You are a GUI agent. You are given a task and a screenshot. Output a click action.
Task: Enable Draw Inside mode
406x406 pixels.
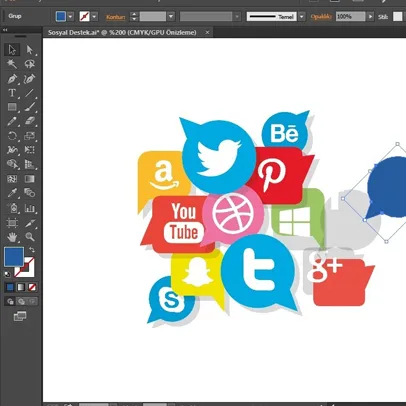32,301
